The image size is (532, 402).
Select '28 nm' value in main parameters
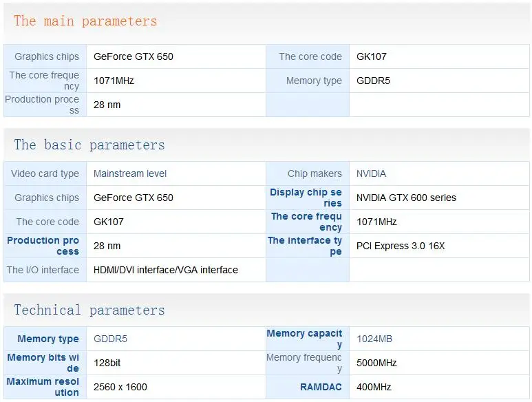[x=107, y=105]
